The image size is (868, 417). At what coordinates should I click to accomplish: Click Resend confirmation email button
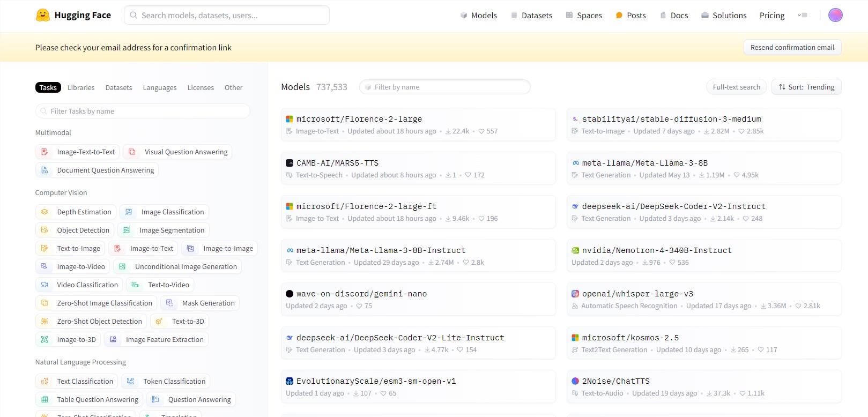[792, 47]
